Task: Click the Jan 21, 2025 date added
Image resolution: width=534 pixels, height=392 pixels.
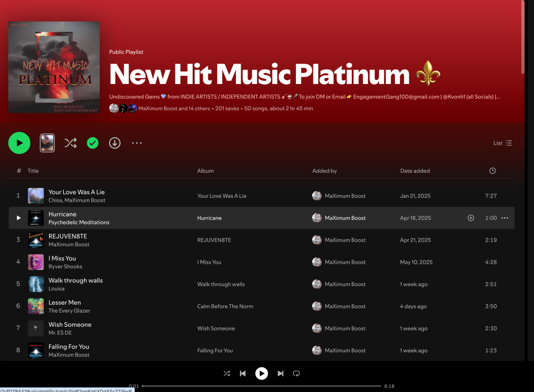Action: point(415,196)
